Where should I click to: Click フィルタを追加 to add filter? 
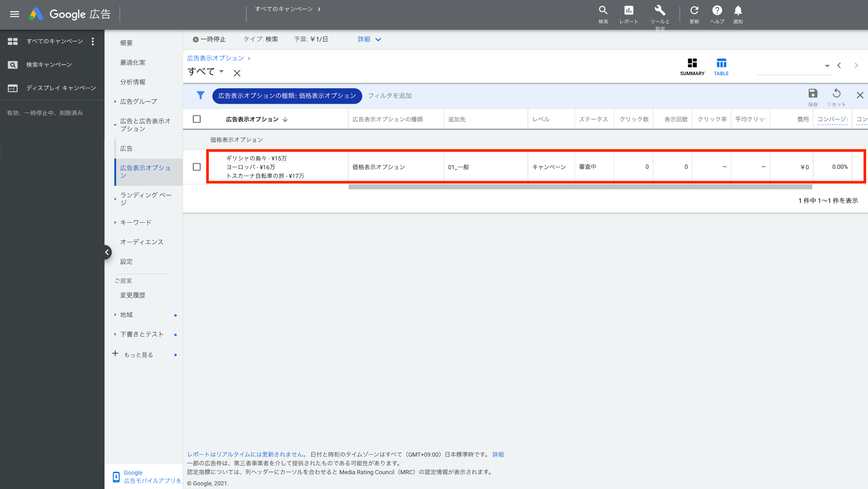click(x=390, y=96)
